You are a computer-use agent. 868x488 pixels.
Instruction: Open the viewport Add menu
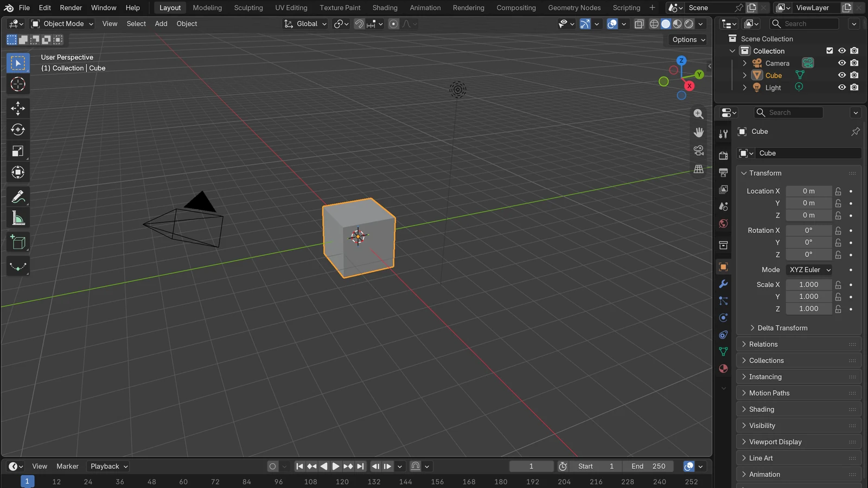click(x=161, y=24)
